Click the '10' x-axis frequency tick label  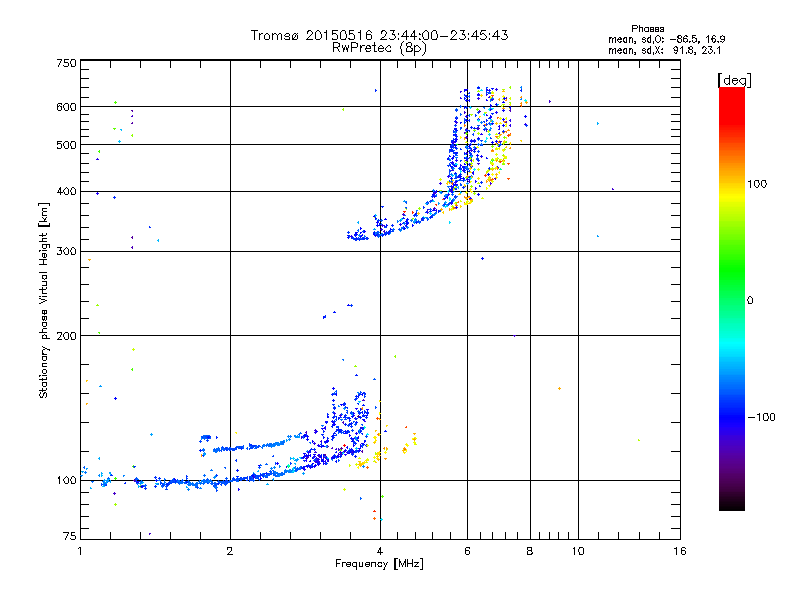click(578, 551)
